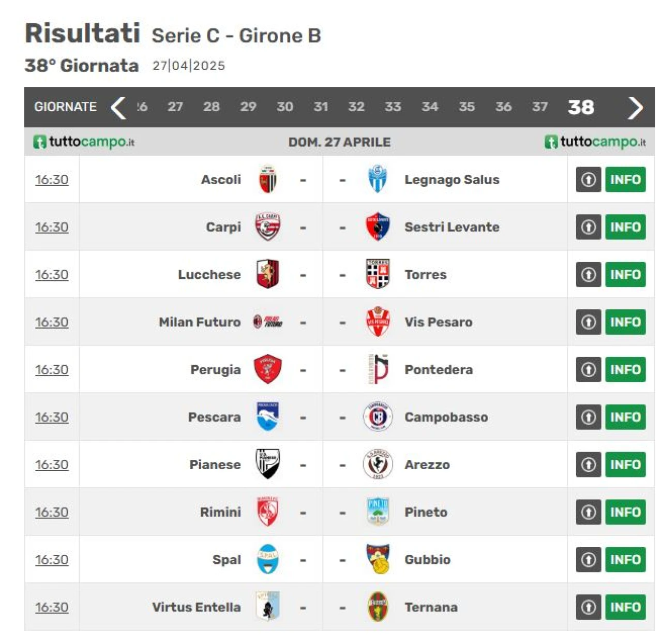Select giornata 30 in the bar

285,107
